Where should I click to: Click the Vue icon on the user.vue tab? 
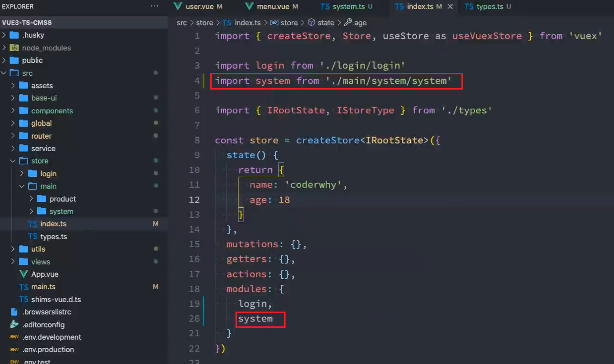pos(178,7)
